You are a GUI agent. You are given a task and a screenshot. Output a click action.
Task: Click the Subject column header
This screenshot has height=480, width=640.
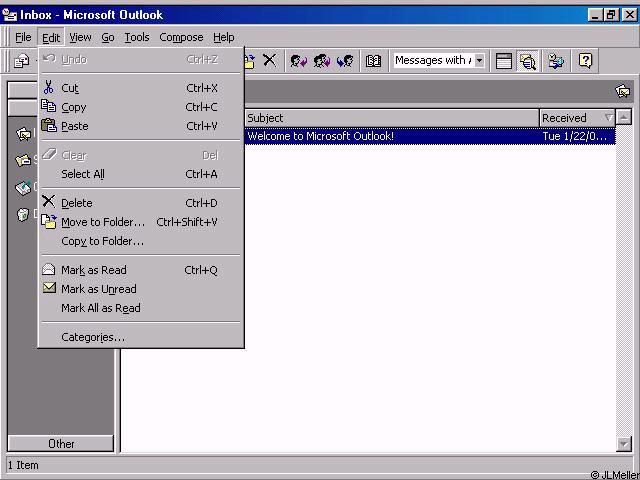[x=392, y=118]
